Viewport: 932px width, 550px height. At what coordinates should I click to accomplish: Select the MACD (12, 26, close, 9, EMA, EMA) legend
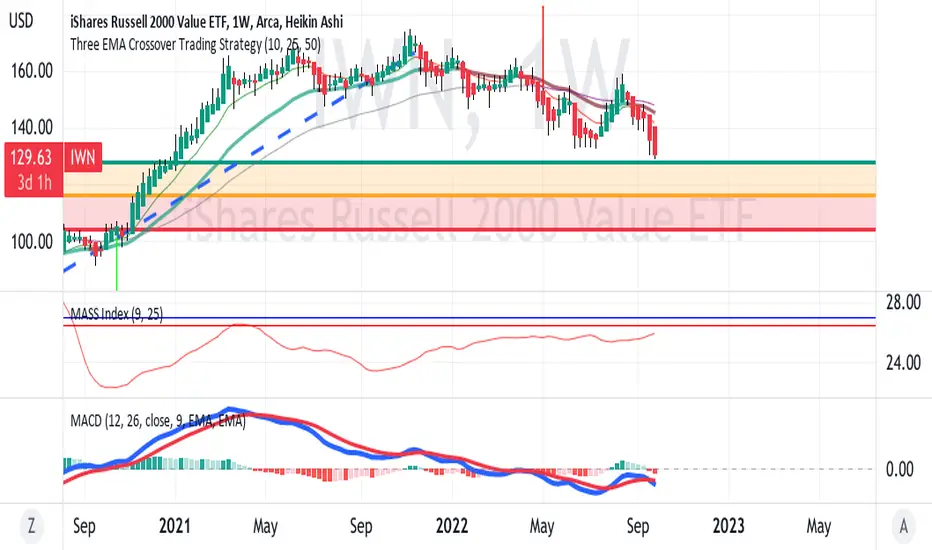[158, 421]
